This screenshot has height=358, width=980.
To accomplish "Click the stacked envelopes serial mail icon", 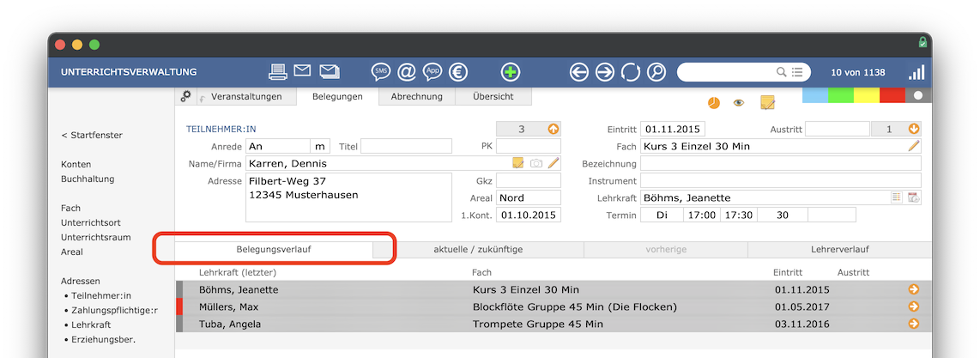I will (x=330, y=71).
